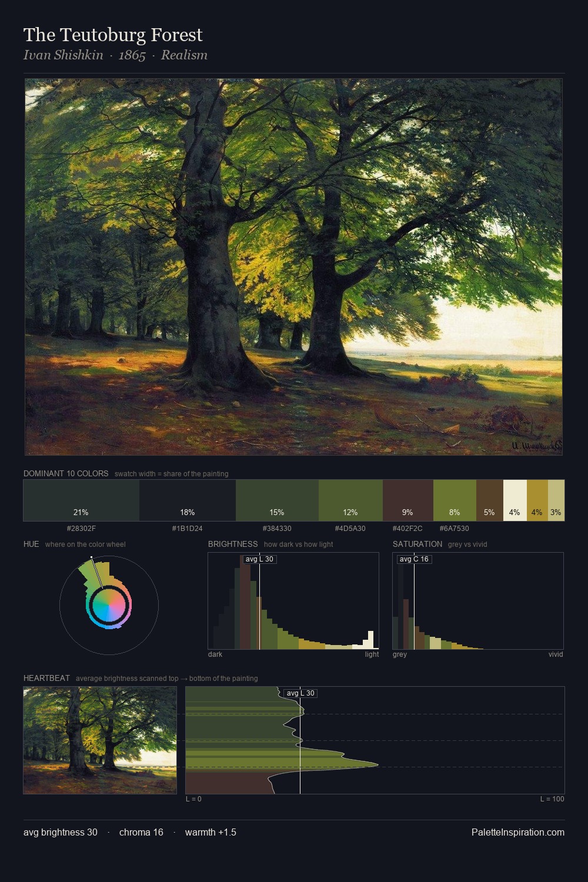Click the 9% dark brown swatch
Screen dimensions: 588x882
pyautogui.click(x=408, y=500)
